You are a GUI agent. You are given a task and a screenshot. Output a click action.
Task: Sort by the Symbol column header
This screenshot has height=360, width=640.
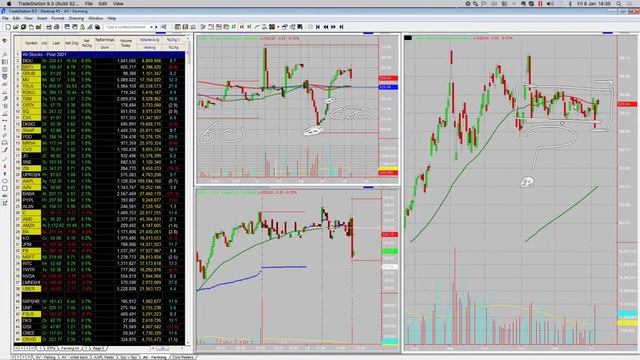coord(31,43)
